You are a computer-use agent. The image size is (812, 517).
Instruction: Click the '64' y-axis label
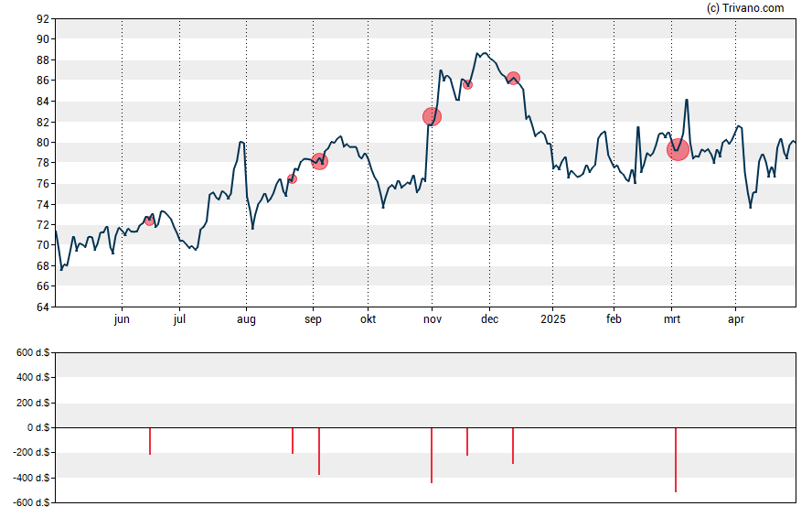click(x=43, y=307)
